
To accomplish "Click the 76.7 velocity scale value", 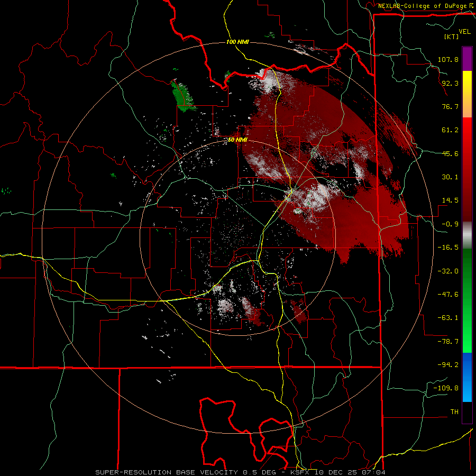I will [x=450, y=106].
